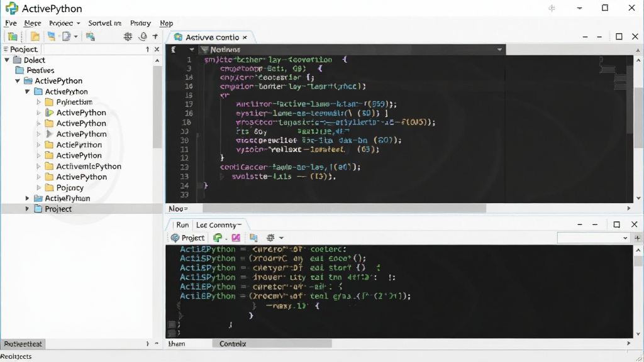Select the ActivePythcm item in tree
Viewport: 644px width, 362px height.
[x=75, y=134]
